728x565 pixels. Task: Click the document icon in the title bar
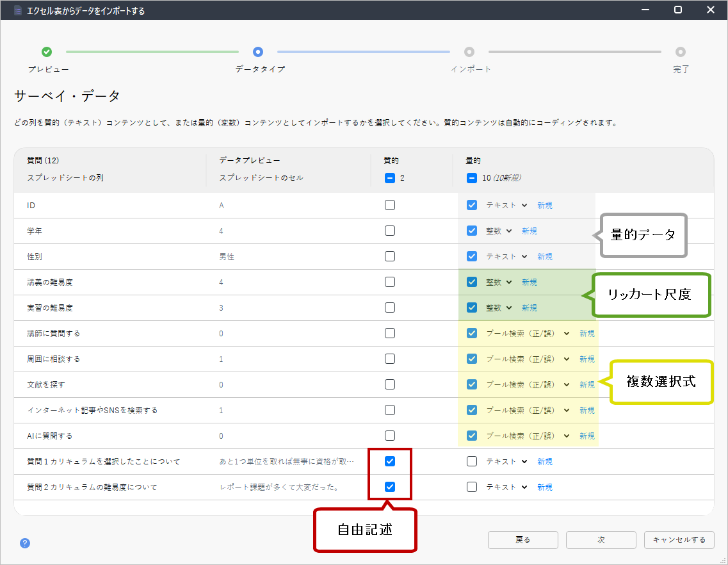pos(18,10)
